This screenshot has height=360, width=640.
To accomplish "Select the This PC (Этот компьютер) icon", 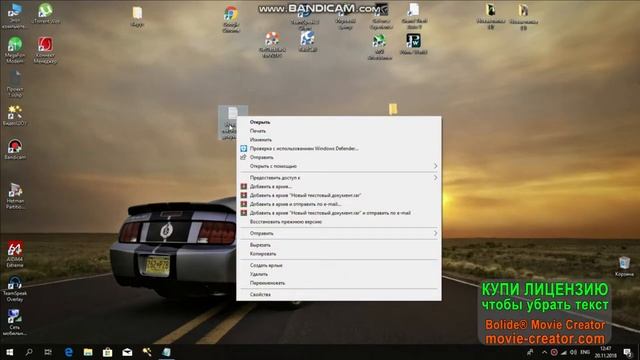I will pyautogui.click(x=14, y=16).
